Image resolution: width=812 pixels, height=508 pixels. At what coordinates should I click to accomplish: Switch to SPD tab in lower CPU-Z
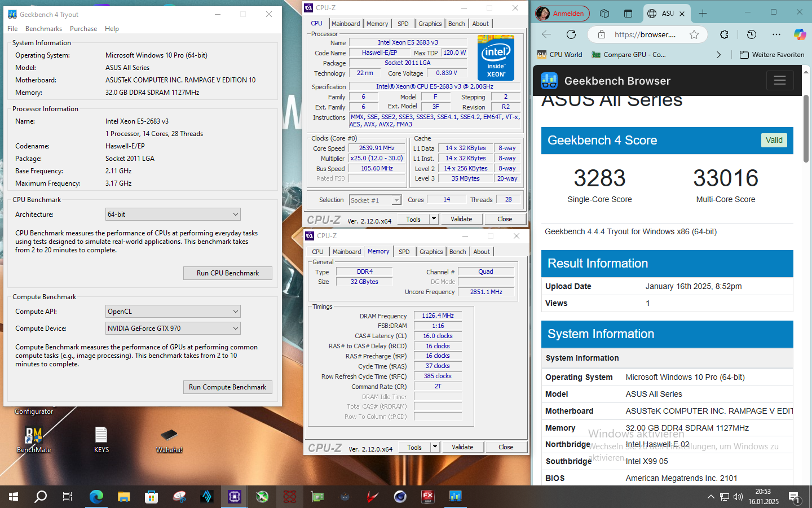point(404,252)
